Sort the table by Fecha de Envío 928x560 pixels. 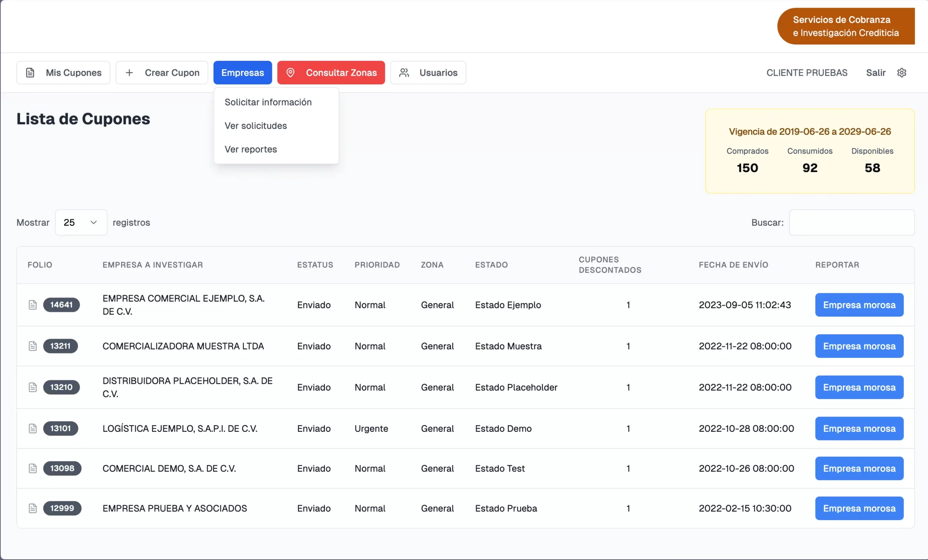click(x=733, y=264)
